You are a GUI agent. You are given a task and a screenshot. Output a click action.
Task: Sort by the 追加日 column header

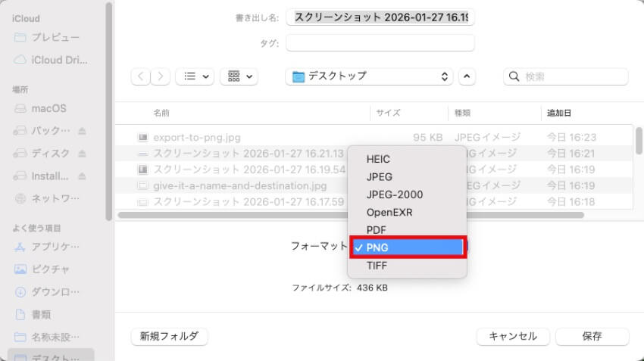tap(558, 113)
